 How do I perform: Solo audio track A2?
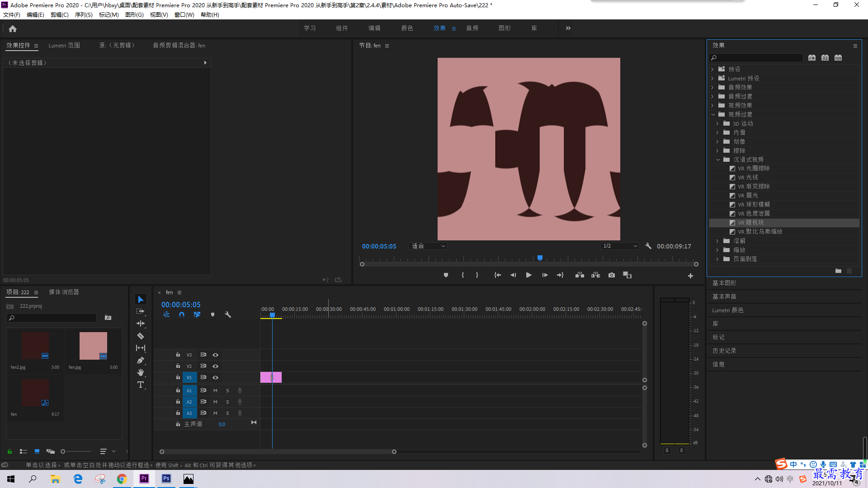[227, 402]
